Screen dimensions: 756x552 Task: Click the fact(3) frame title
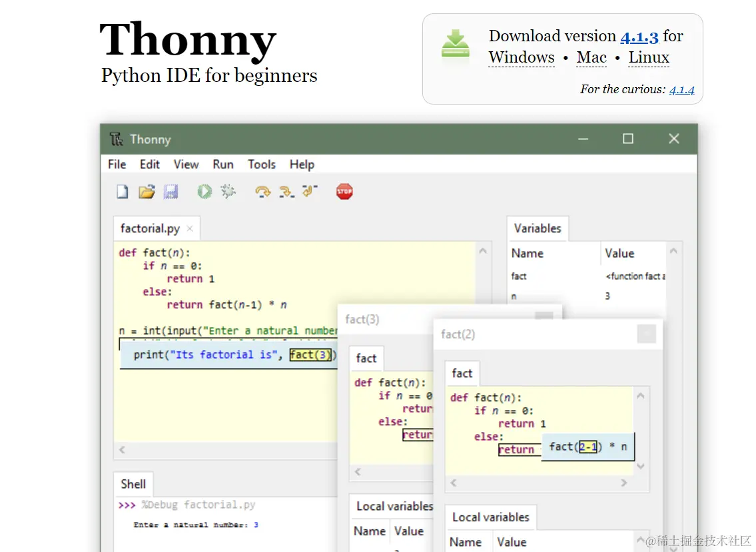(x=362, y=319)
